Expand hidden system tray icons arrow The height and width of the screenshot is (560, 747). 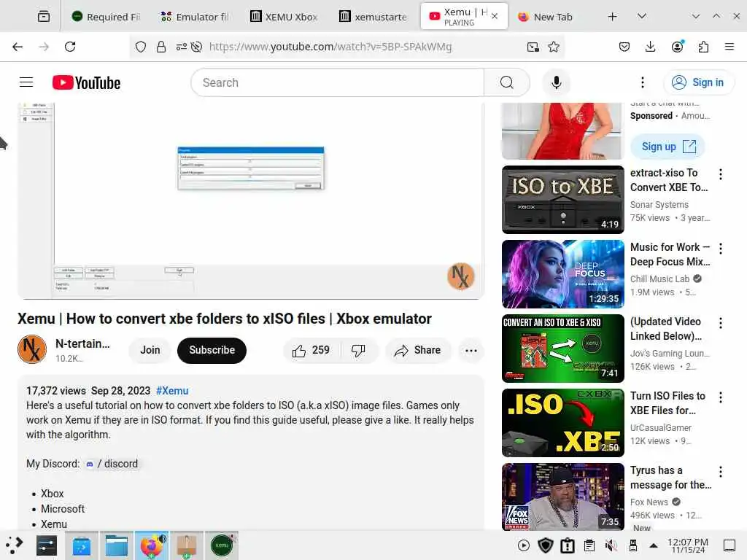point(654,545)
